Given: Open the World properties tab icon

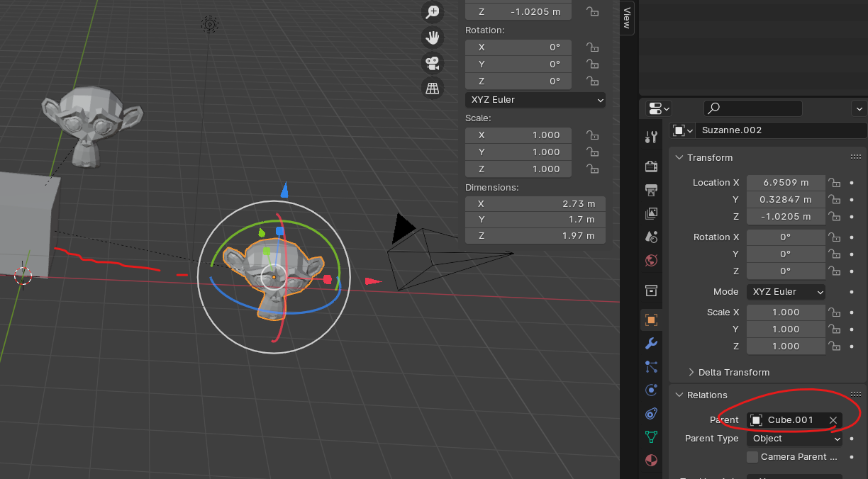Looking at the screenshot, I should 651,260.
